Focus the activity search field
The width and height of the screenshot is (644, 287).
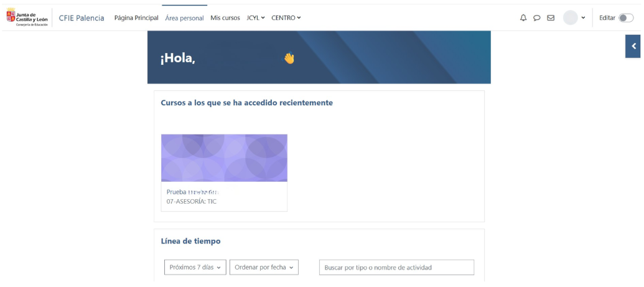[397, 267]
